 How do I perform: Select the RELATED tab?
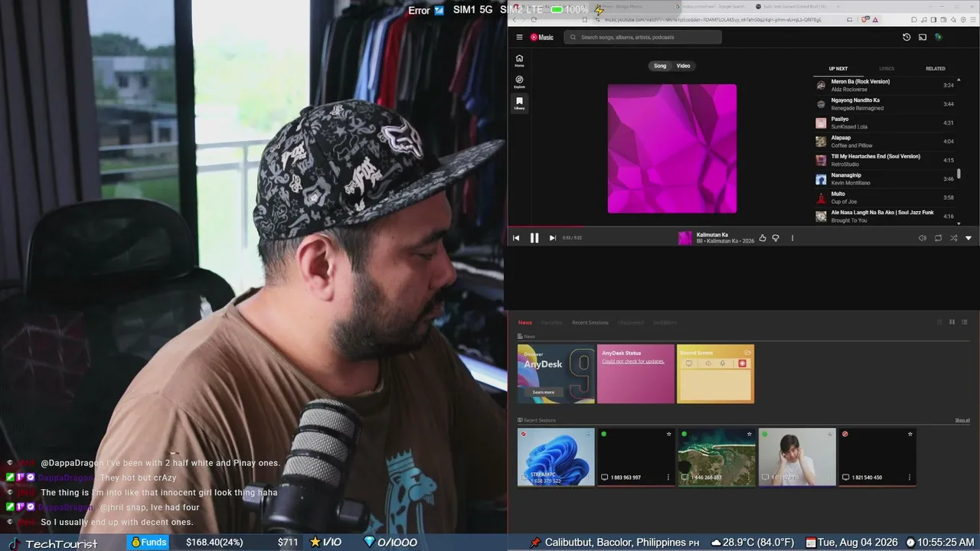pos(936,69)
